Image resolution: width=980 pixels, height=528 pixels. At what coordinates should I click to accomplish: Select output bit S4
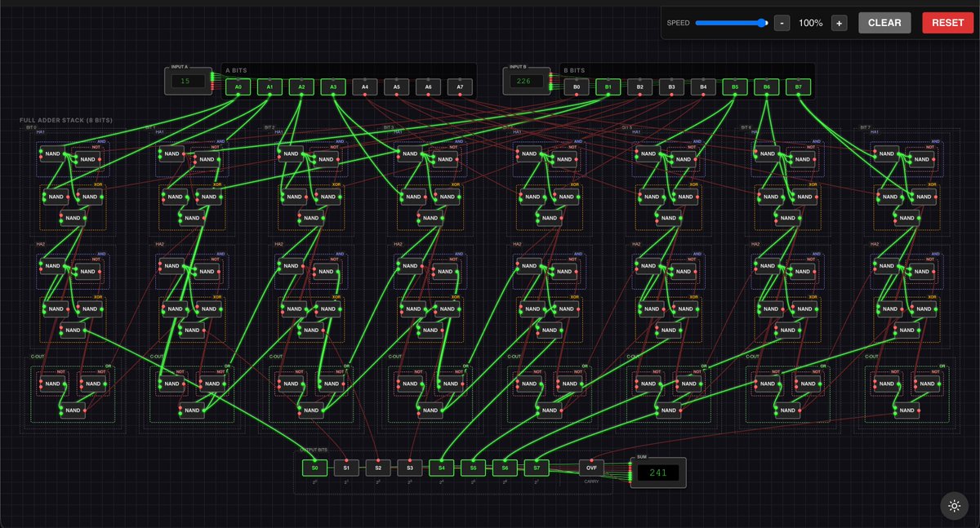(442, 468)
